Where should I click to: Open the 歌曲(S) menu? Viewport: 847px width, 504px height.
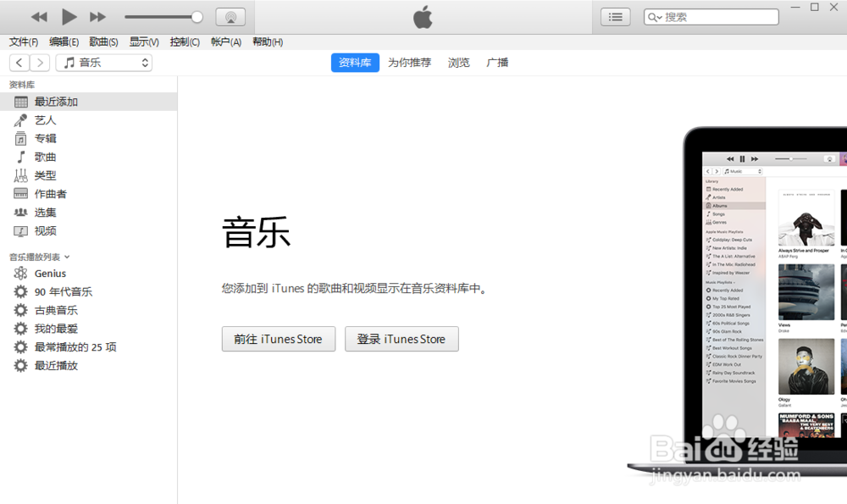coord(103,42)
